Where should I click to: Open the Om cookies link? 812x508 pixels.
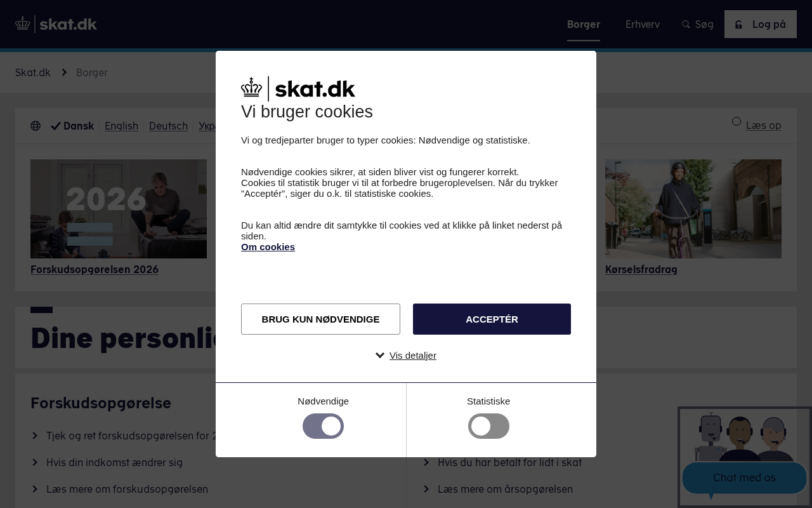268,246
